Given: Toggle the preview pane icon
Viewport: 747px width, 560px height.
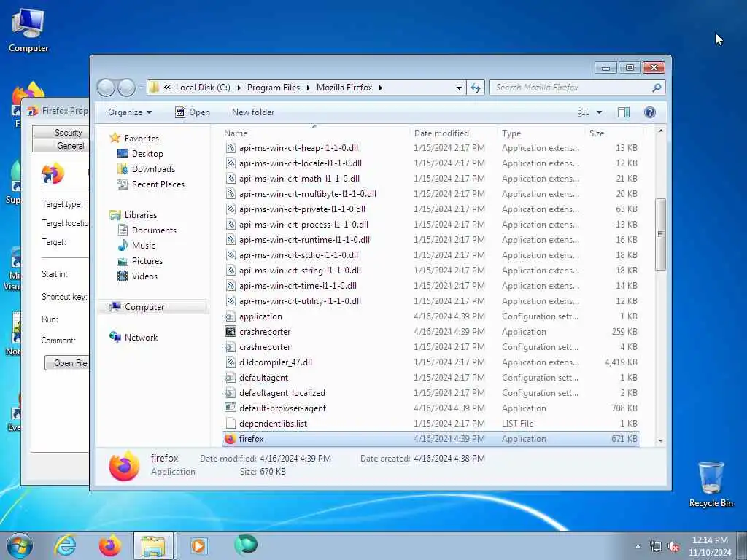Looking at the screenshot, I should [624, 112].
